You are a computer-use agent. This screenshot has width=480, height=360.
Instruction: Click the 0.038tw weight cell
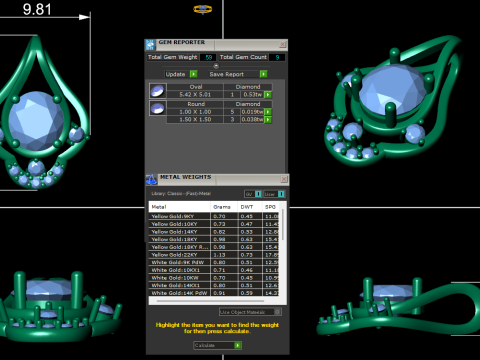coord(252,119)
